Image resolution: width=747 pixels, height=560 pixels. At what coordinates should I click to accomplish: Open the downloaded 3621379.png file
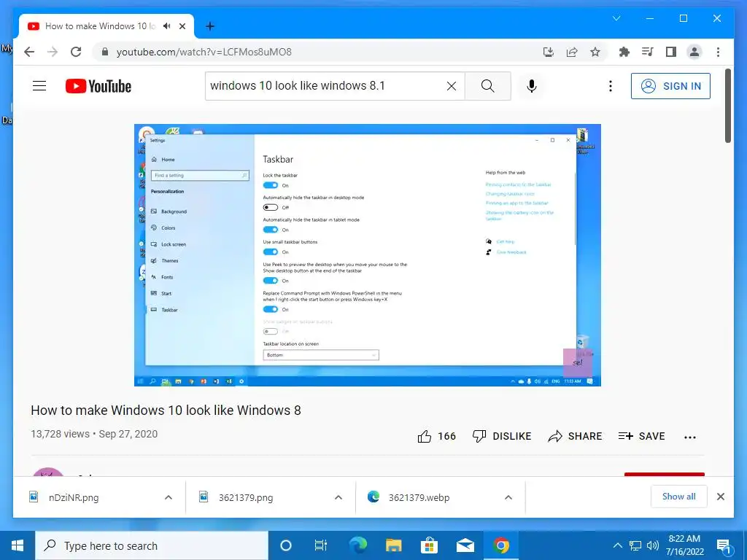[246, 497]
